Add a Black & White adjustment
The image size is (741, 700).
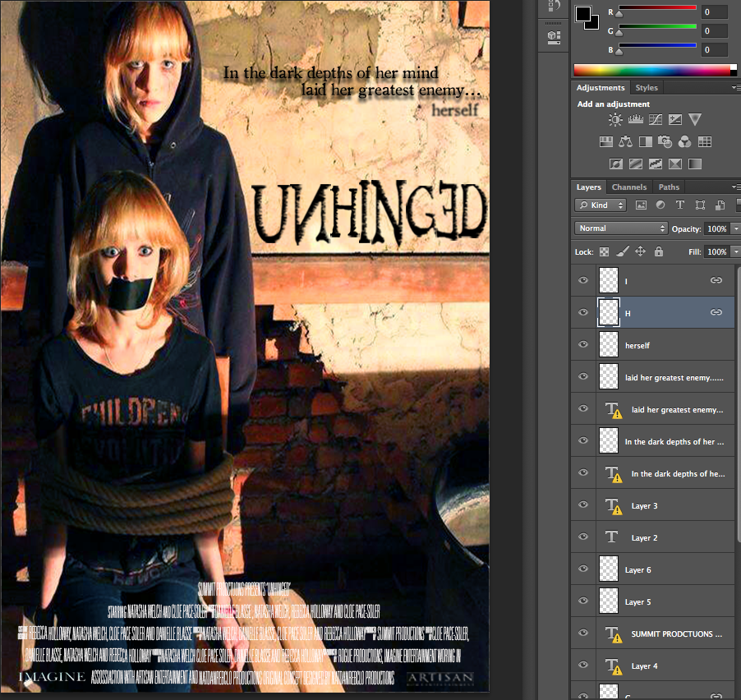[x=645, y=142]
